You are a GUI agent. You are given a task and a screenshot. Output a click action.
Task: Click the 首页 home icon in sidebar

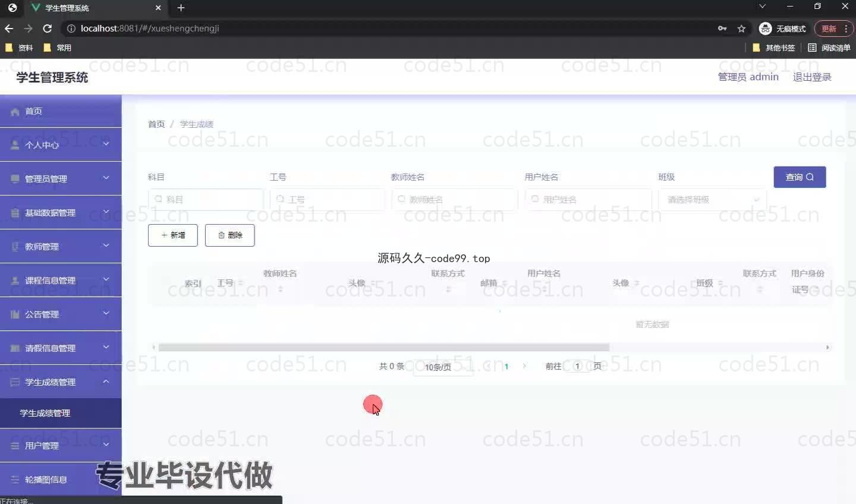15,112
